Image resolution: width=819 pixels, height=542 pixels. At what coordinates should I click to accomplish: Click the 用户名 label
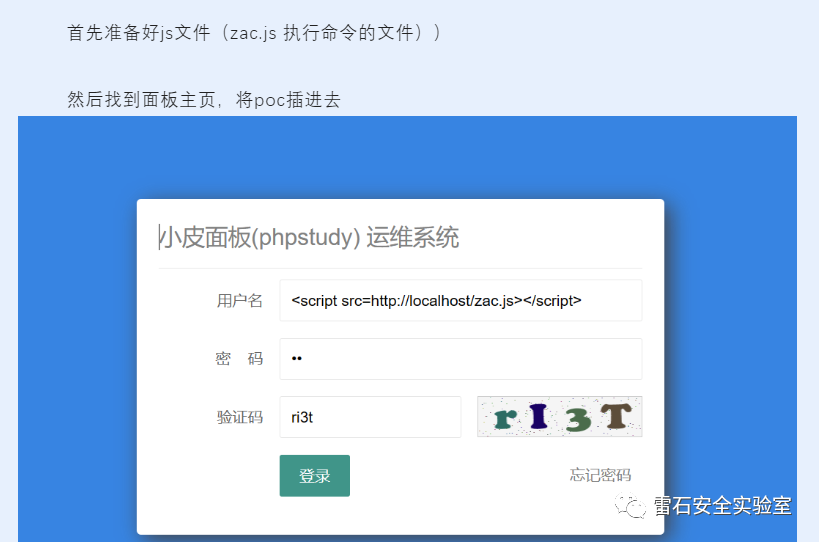tap(240, 301)
